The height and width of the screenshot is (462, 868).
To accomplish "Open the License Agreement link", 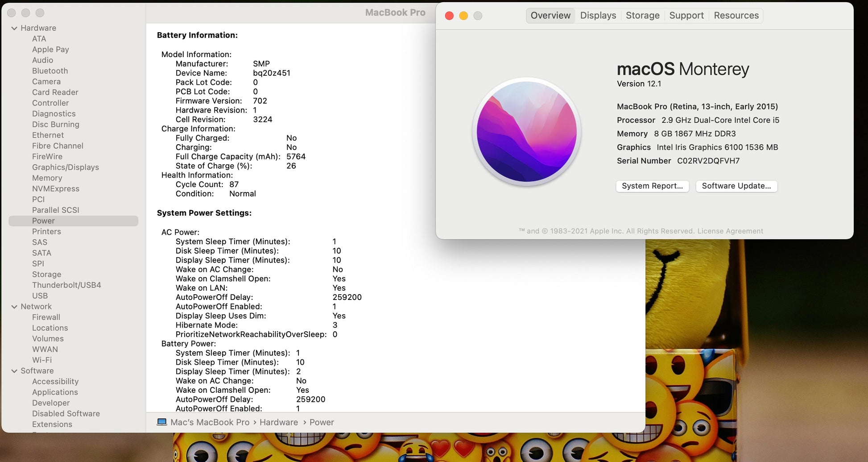I will pos(730,231).
